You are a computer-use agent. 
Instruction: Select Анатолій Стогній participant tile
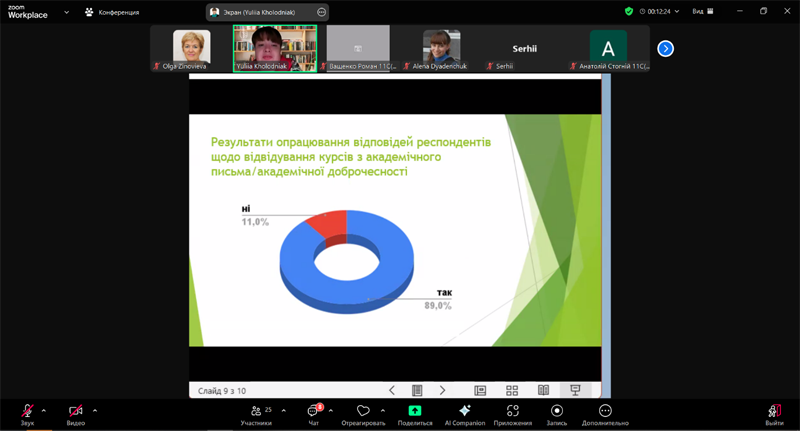608,49
